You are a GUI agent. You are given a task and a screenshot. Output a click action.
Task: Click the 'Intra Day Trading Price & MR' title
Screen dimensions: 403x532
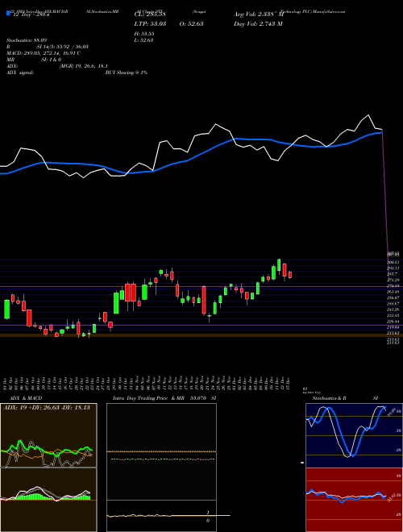click(x=148, y=398)
